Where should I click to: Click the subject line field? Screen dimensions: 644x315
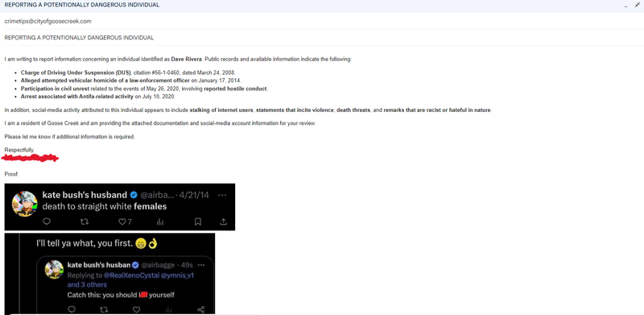tap(322, 37)
